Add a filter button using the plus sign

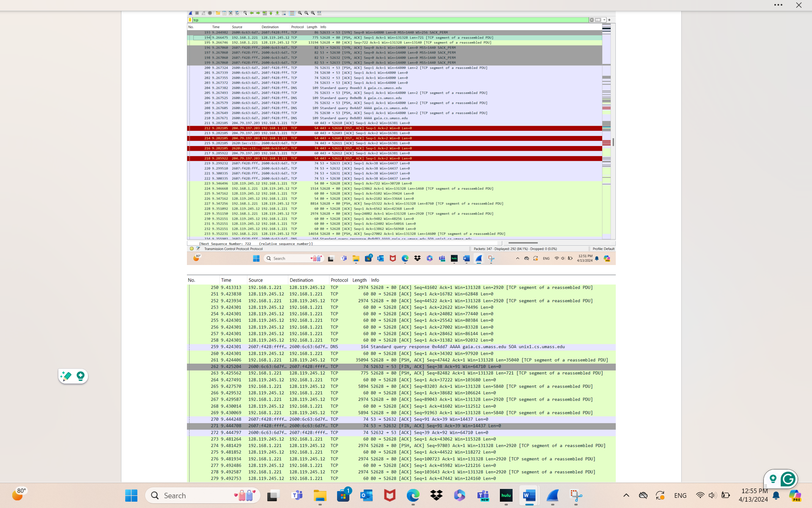pos(609,20)
